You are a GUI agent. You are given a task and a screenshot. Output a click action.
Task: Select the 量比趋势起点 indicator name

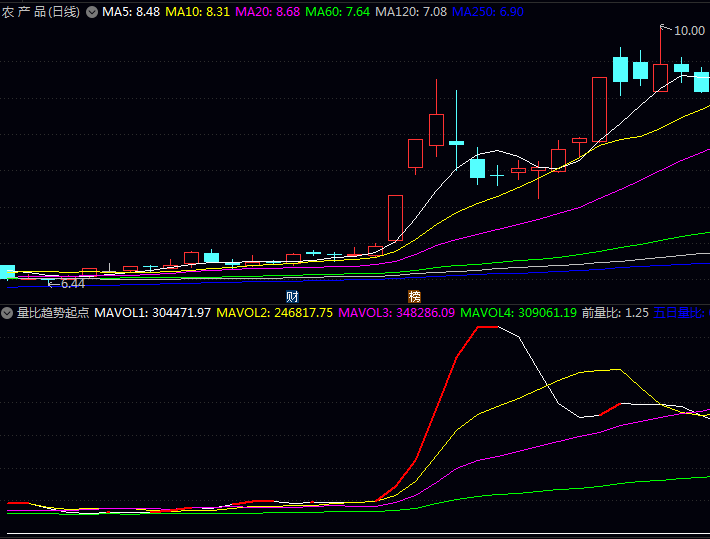(x=52, y=313)
